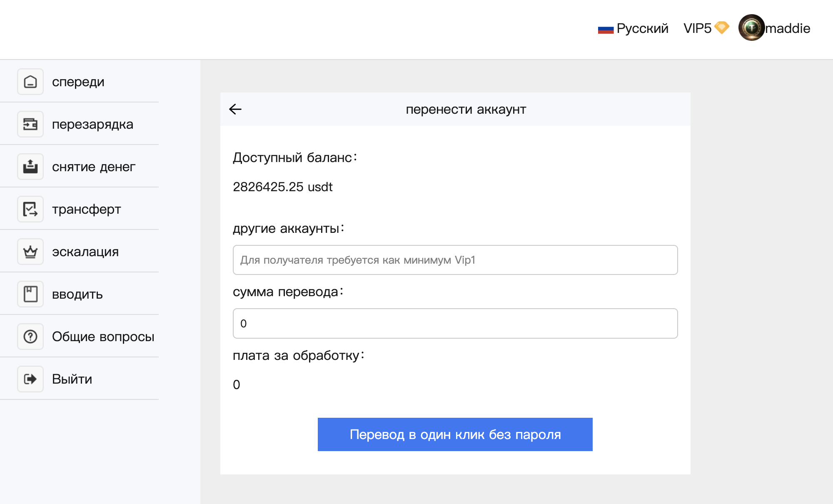Screen dimensions: 833x504
Task: Click the processing fee value 0
Action: point(237,384)
